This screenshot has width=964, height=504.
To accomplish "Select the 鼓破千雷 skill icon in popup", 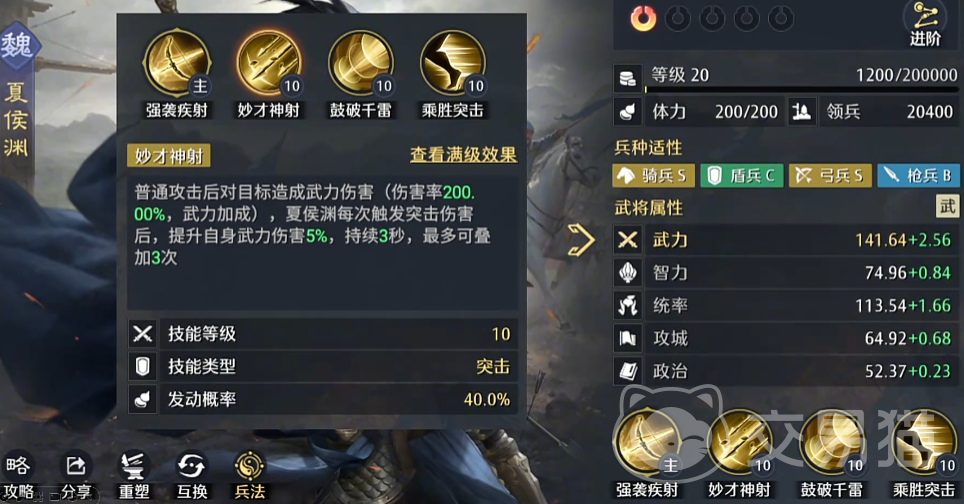I will click(x=361, y=63).
